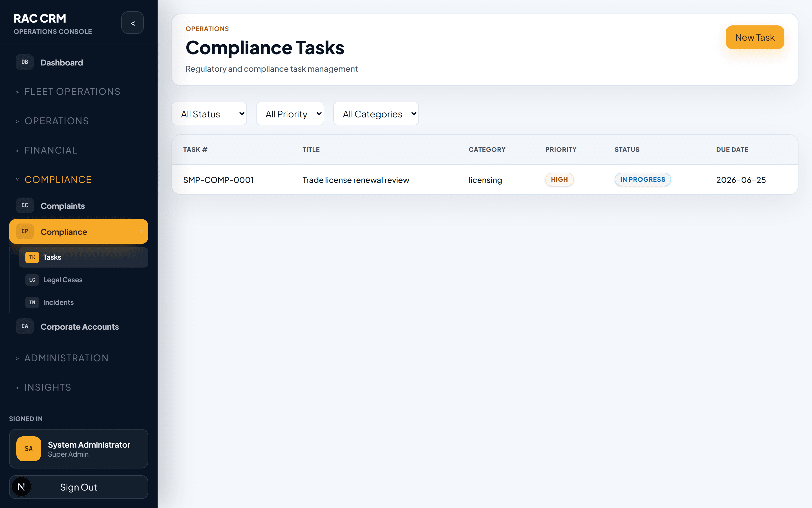The width and height of the screenshot is (812, 508).
Task: Click the CA Corporate Accounts icon
Action: pos(25,326)
